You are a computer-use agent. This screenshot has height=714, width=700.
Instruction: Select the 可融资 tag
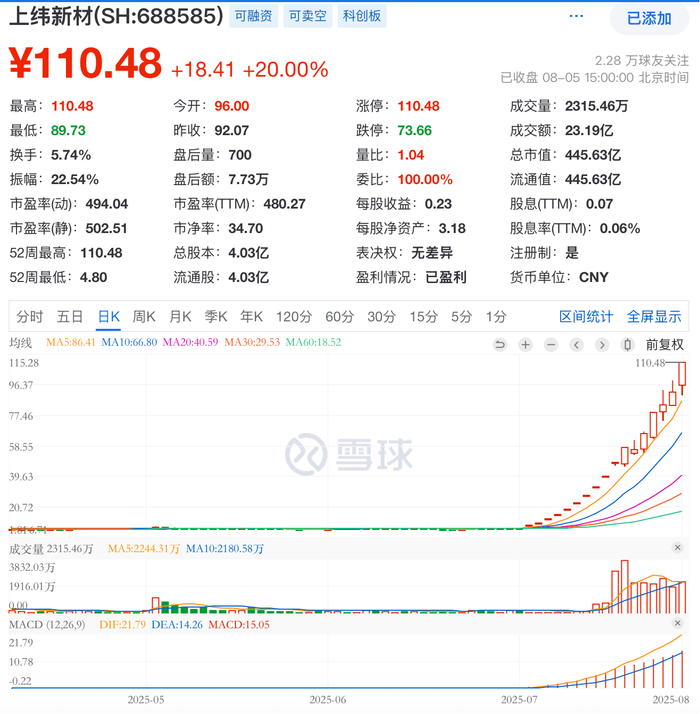click(x=253, y=16)
